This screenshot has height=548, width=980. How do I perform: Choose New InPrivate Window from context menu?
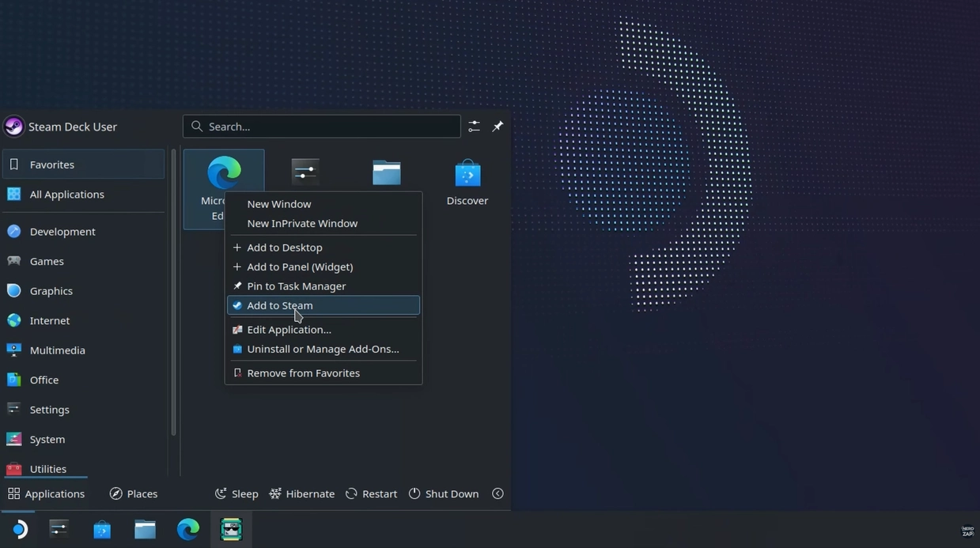[x=302, y=223]
